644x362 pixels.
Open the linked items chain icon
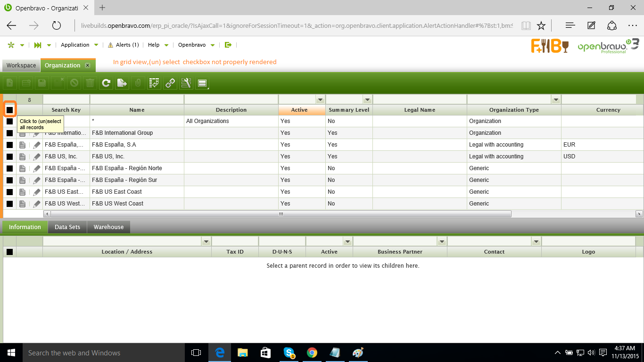(170, 83)
